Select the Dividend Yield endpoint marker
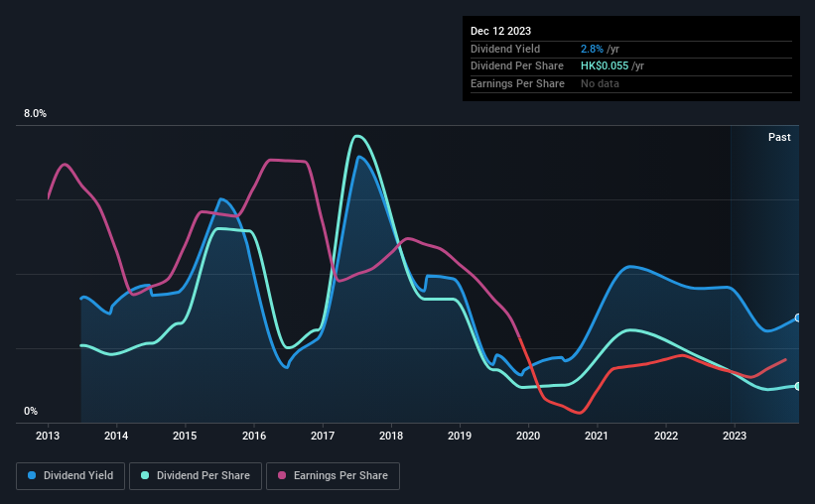 798,317
